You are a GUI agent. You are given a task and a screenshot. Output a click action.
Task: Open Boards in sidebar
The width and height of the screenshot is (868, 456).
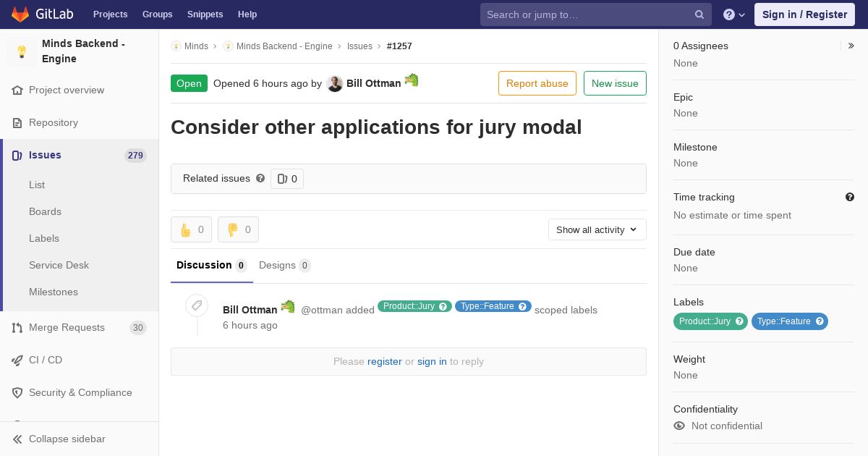[45, 212]
